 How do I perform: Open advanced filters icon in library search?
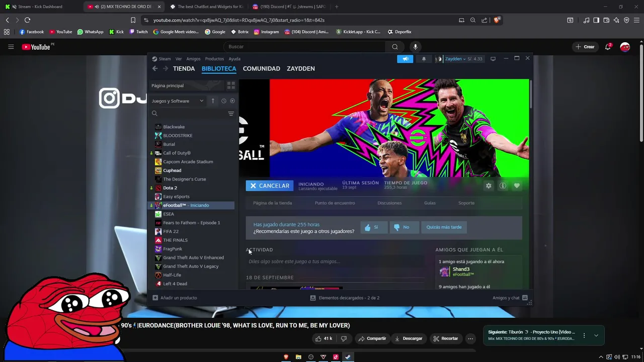pyautogui.click(x=231, y=114)
